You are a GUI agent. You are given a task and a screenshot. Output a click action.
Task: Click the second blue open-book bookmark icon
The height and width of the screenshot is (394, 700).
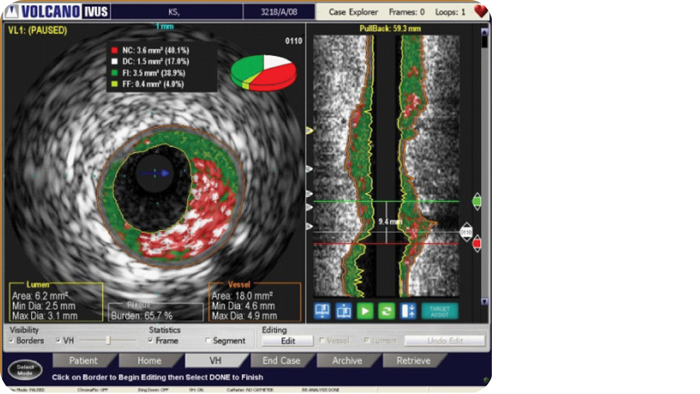[343, 311]
